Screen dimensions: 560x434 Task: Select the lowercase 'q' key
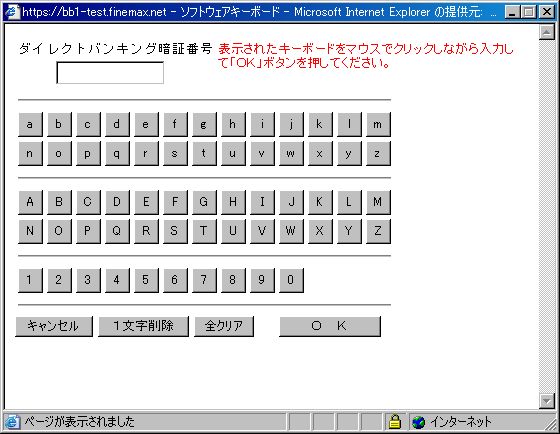[117, 154]
